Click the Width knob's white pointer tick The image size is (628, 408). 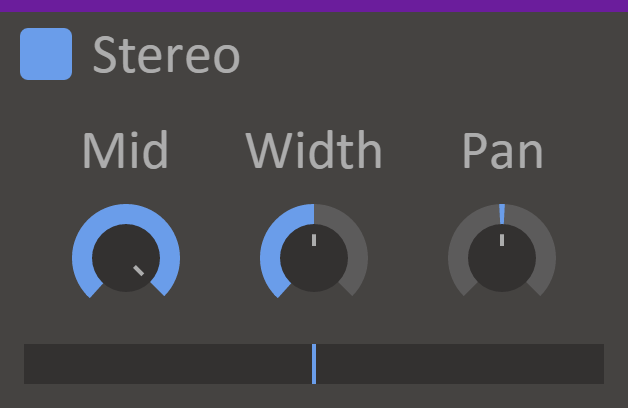point(314,240)
